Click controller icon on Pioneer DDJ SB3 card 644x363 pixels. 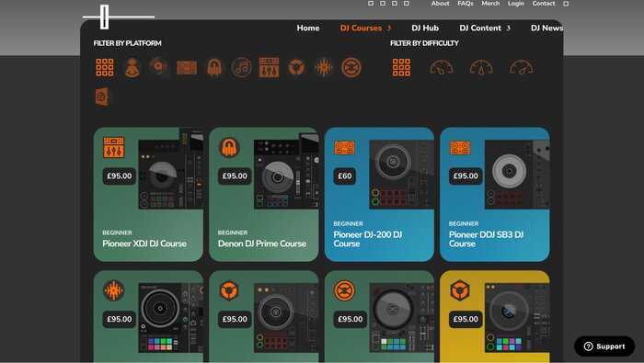[x=460, y=148]
